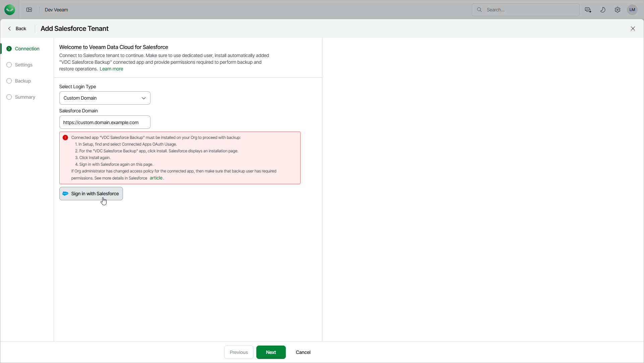This screenshot has height=363, width=644.
Task: Open the settings gear icon
Action: (618, 10)
